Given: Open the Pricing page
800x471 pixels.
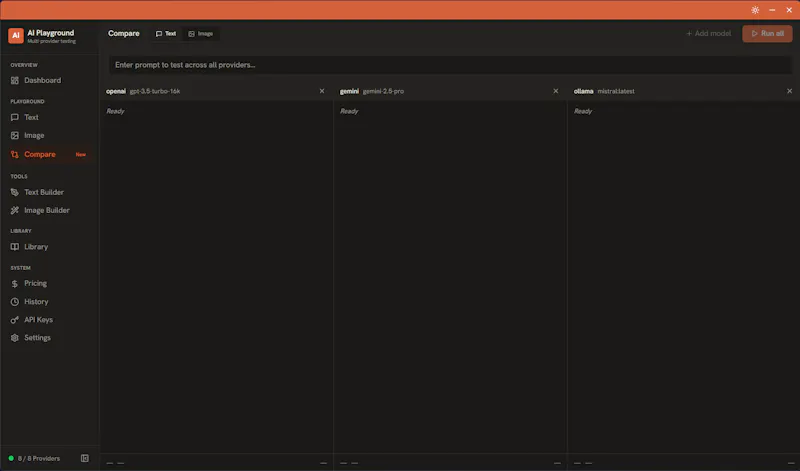Looking at the screenshot, I should [49, 283].
